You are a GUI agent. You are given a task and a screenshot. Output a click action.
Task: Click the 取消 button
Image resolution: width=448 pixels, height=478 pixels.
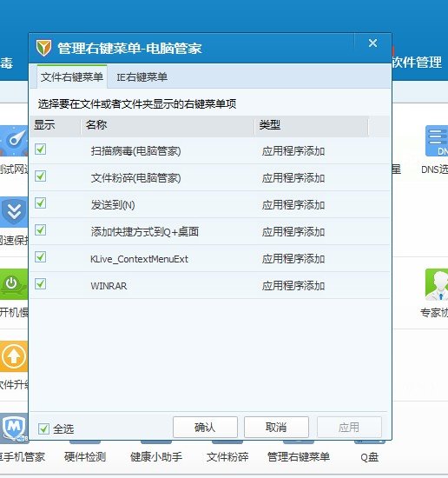tap(276, 427)
